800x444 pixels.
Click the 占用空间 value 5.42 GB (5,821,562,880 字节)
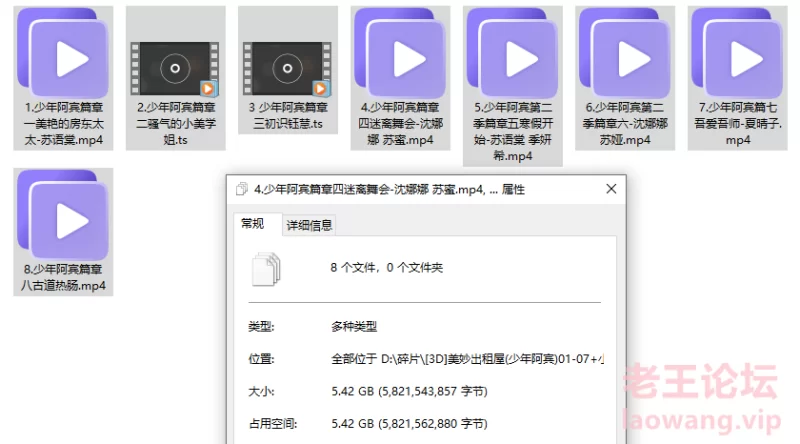(409, 424)
